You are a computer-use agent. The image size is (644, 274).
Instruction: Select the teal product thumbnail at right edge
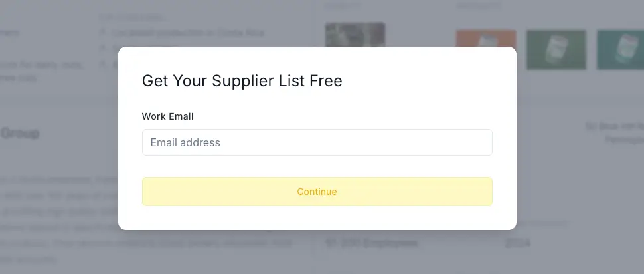coord(621,49)
